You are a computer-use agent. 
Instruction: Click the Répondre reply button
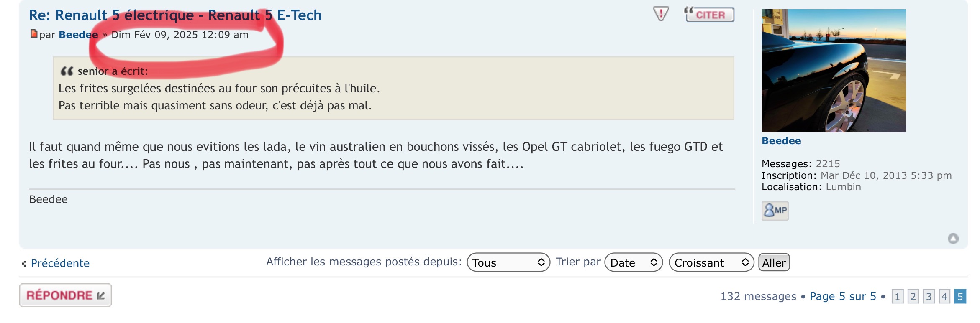point(65,295)
